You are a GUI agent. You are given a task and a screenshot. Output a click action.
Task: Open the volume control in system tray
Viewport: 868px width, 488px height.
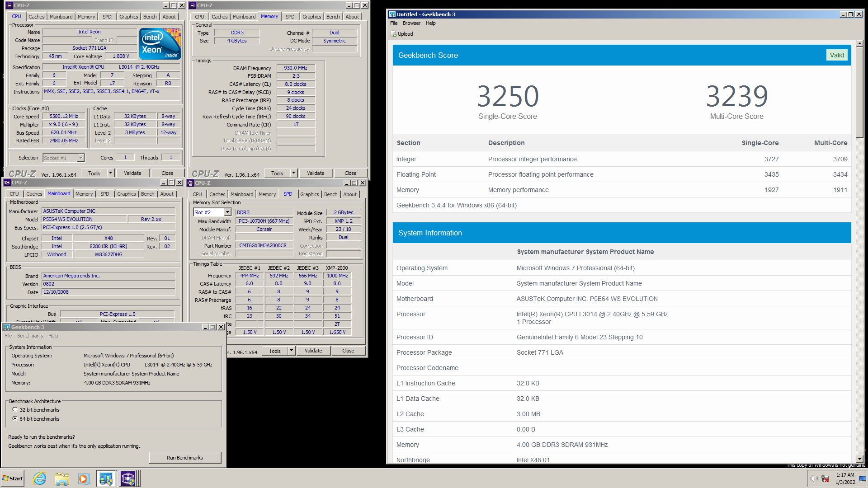coord(814,479)
